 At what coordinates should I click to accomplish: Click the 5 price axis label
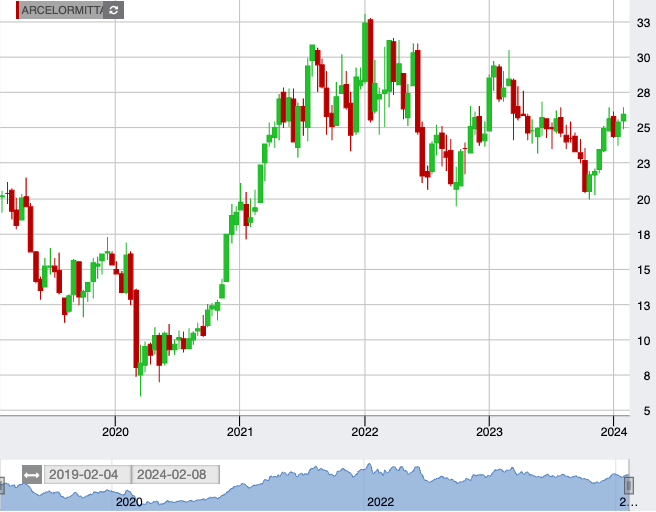click(647, 411)
